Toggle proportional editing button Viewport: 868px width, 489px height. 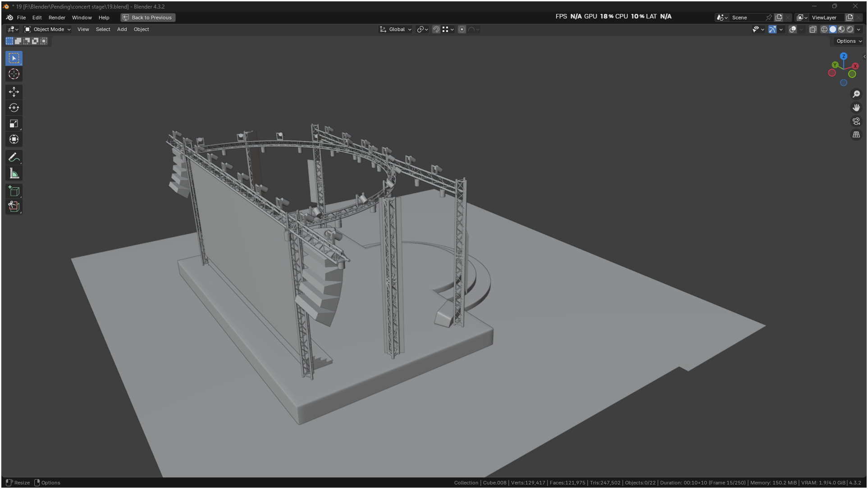pyautogui.click(x=461, y=29)
